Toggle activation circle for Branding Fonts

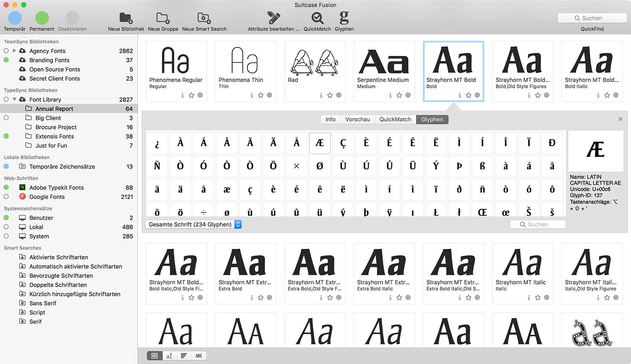[x=6, y=60]
